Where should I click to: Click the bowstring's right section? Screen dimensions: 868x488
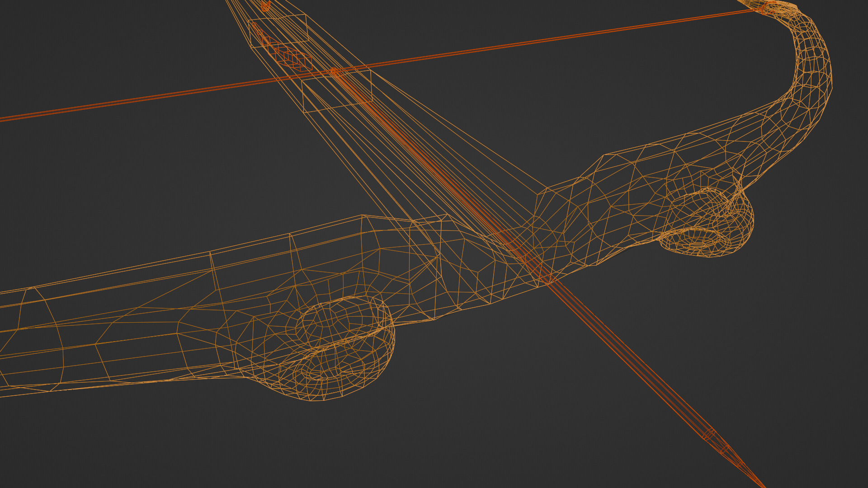tap(588, 34)
